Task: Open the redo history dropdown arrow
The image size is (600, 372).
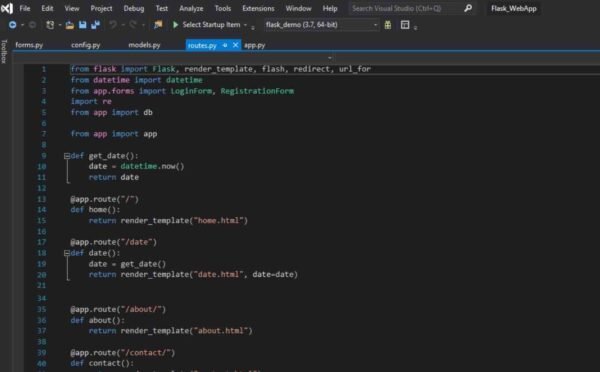Action: tap(143, 25)
